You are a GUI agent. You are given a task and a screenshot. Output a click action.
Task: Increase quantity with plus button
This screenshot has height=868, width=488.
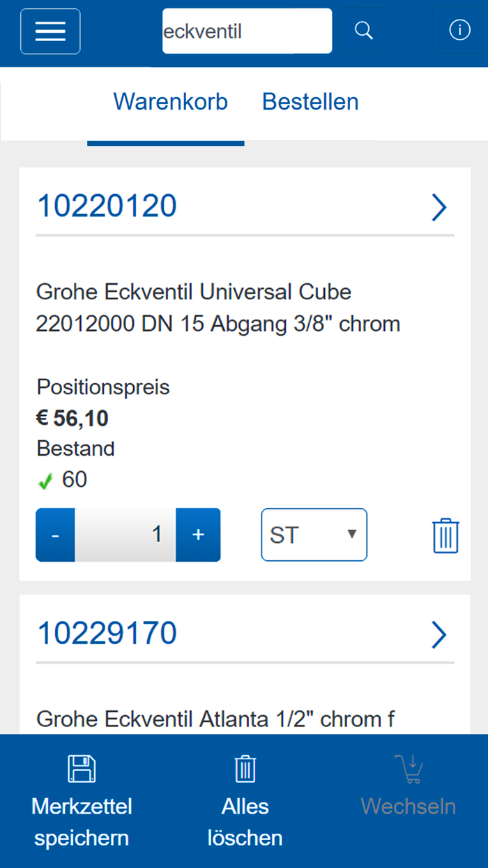(198, 535)
